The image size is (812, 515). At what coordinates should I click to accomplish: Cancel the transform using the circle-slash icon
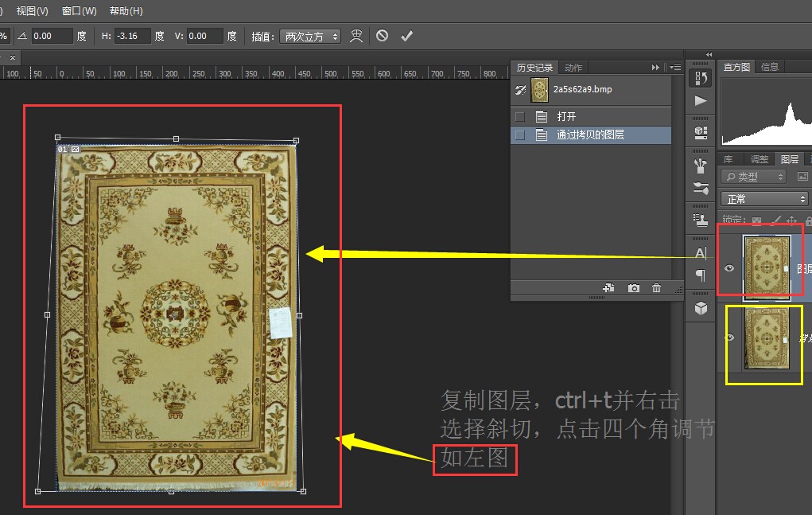pos(383,36)
